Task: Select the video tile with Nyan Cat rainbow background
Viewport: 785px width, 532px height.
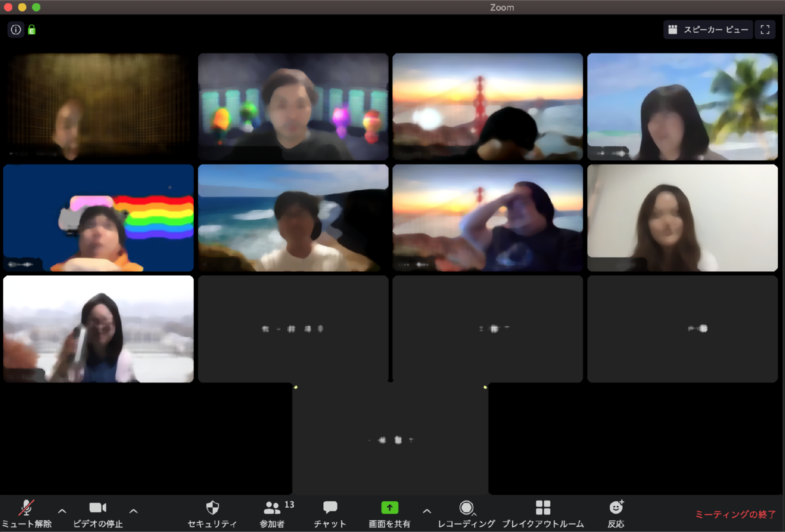Action: tap(99, 218)
